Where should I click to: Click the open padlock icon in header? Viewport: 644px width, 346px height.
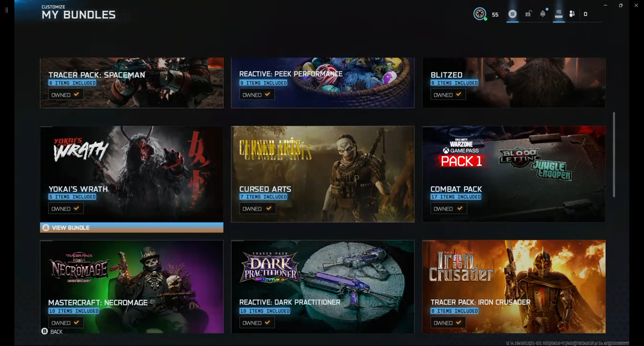(x=528, y=14)
